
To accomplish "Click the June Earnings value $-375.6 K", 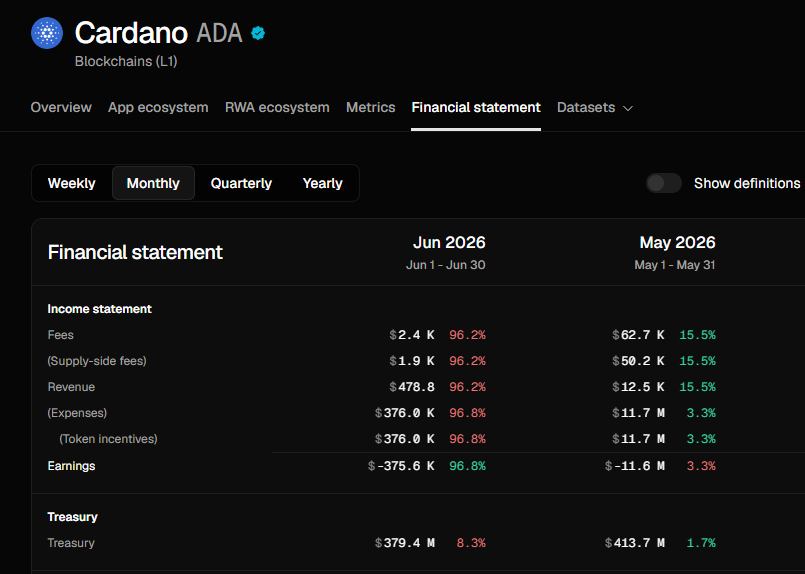I will point(401,466).
